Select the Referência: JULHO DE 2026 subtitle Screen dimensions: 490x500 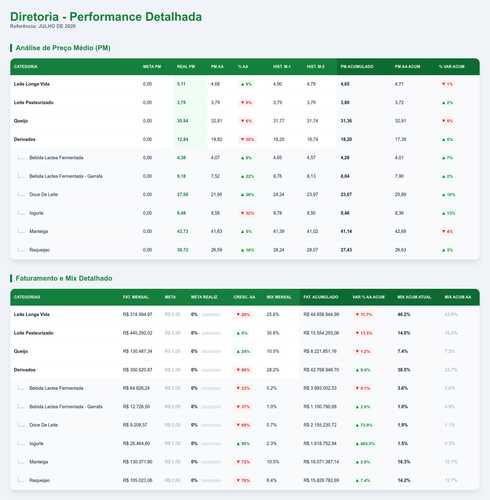tap(43, 26)
